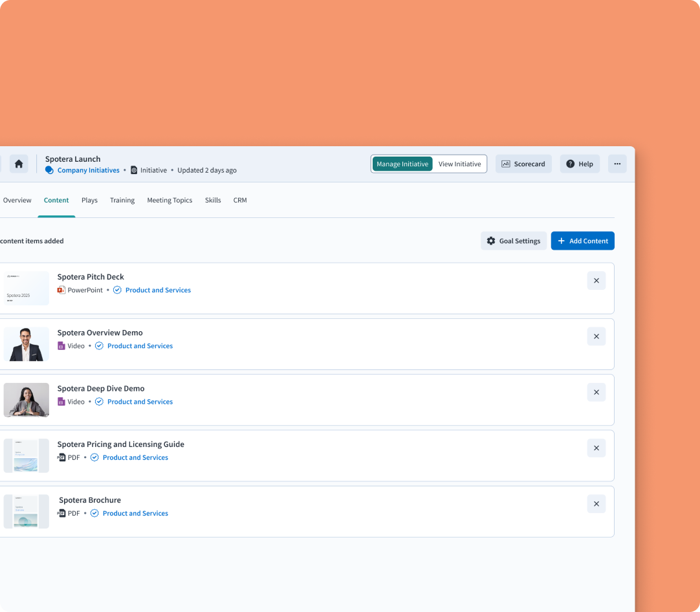Remove Spotera Overview Demo with X icon
The image size is (700, 612).
[x=596, y=336]
